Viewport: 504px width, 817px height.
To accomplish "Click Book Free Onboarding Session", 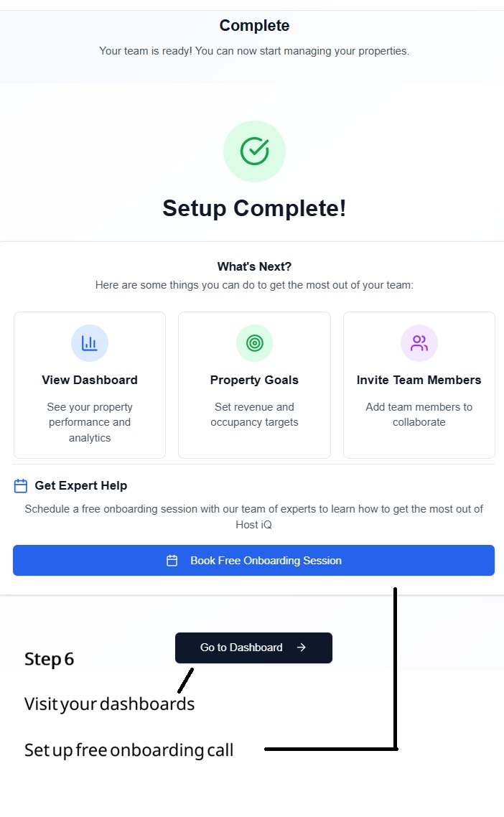I will coord(253,560).
